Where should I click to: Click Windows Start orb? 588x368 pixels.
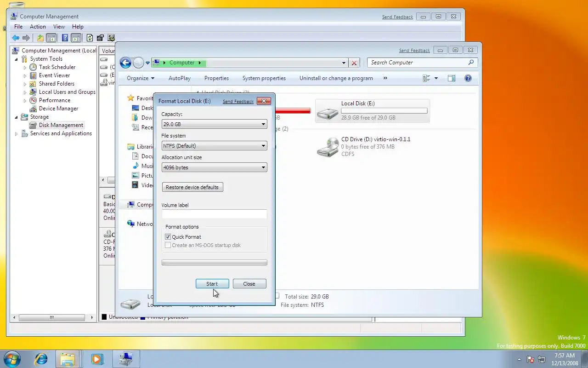point(12,359)
